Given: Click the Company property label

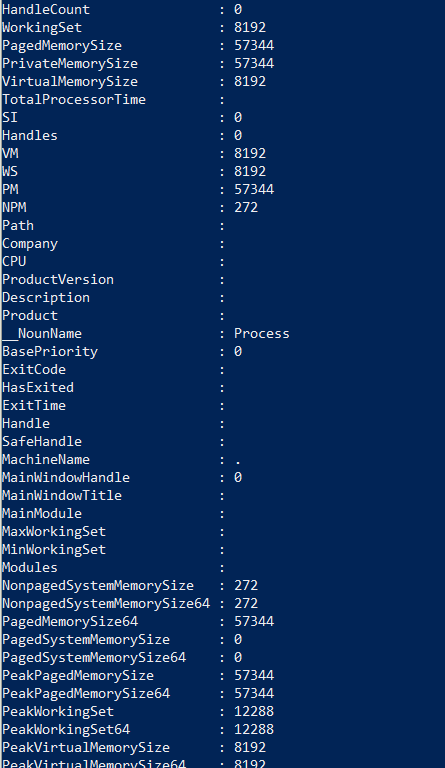Looking at the screenshot, I should [30, 243].
